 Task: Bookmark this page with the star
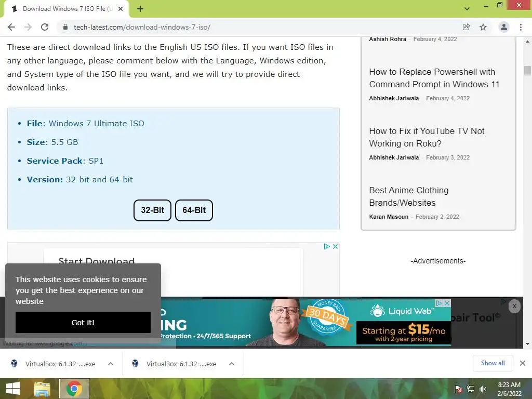pos(483,27)
